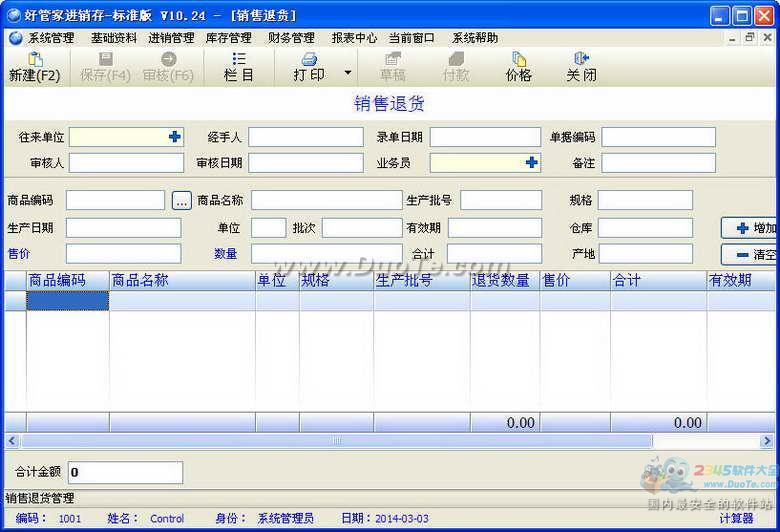Screen dimensions: 780x532
Task: Open the 栏目 column settings icon
Action: (239, 59)
